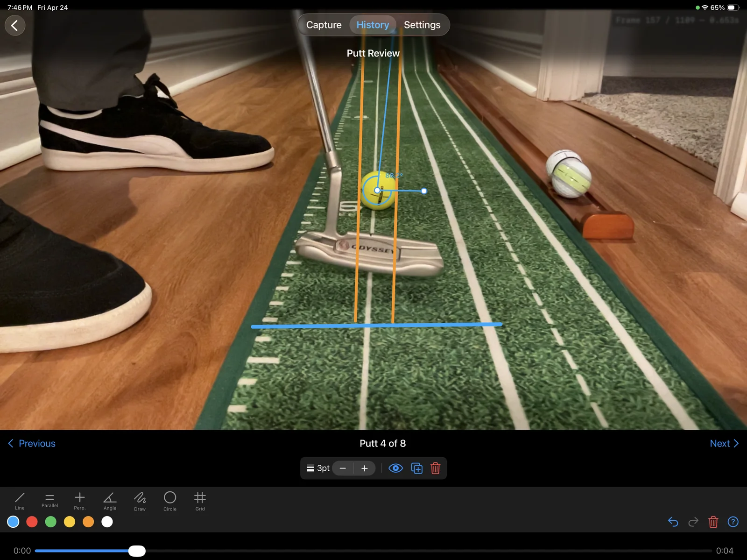Duplicate the selected annotation
The height and width of the screenshot is (560, 747).
tap(416, 468)
